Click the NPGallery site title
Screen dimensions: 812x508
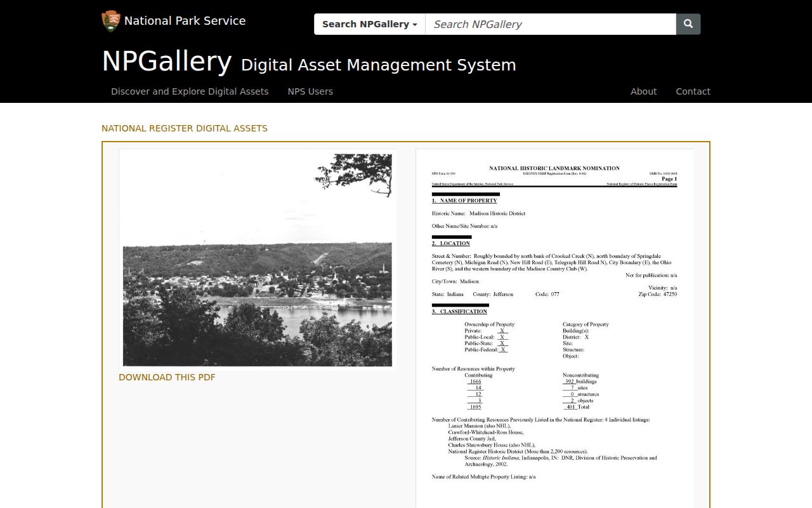click(167, 62)
